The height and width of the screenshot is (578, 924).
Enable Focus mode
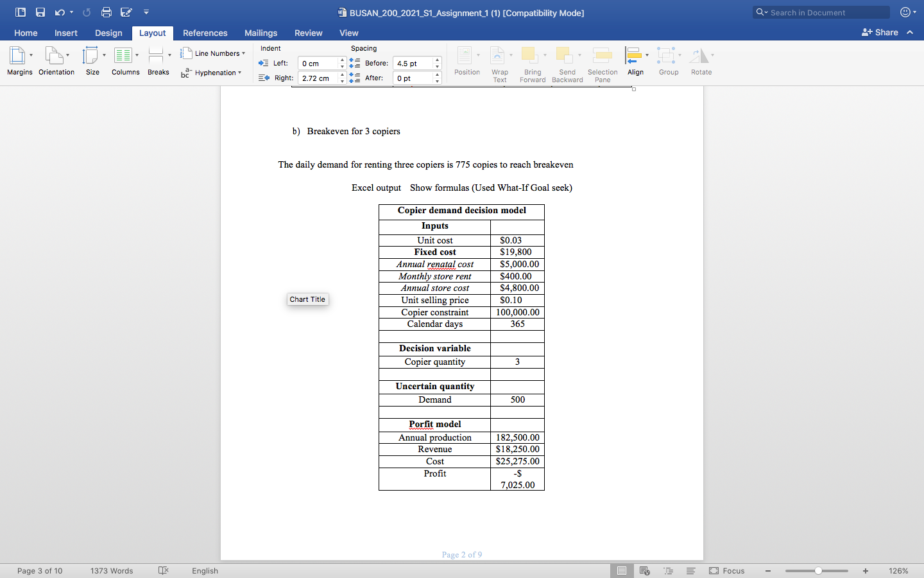coord(728,571)
